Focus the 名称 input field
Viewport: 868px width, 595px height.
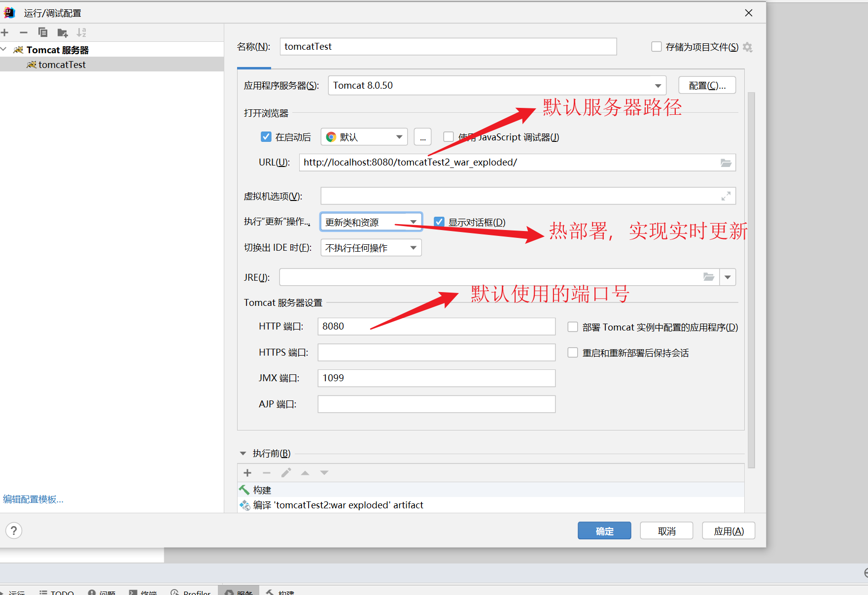tap(448, 46)
